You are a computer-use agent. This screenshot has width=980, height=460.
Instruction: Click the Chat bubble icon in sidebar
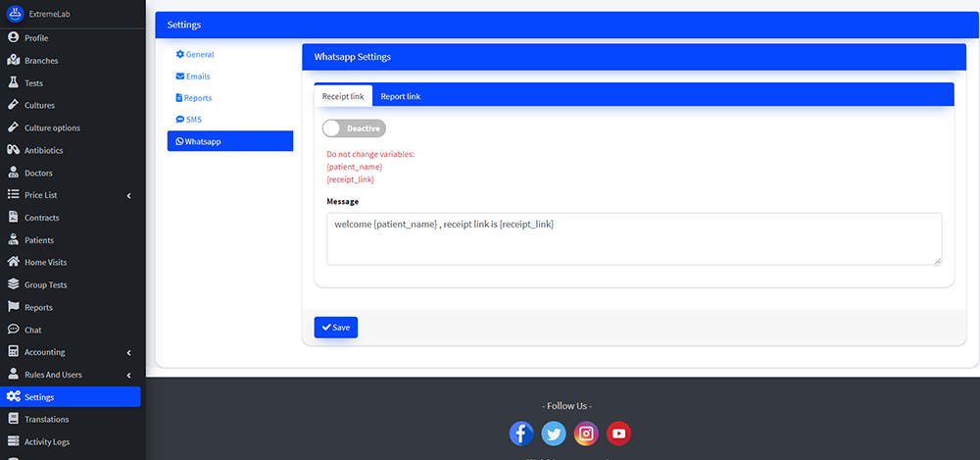[x=14, y=330]
